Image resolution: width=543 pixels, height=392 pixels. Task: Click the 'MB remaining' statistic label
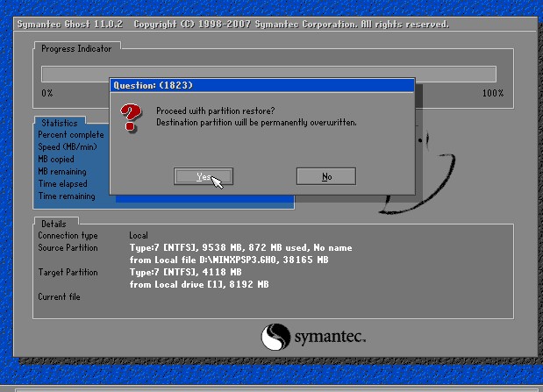62,171
